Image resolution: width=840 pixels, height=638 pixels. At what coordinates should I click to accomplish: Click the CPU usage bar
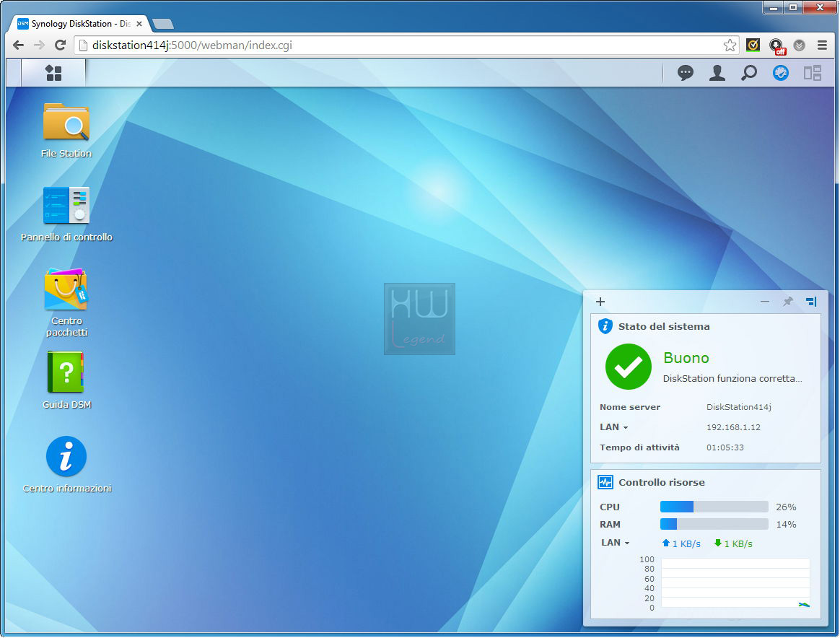[x=714, y=507]
